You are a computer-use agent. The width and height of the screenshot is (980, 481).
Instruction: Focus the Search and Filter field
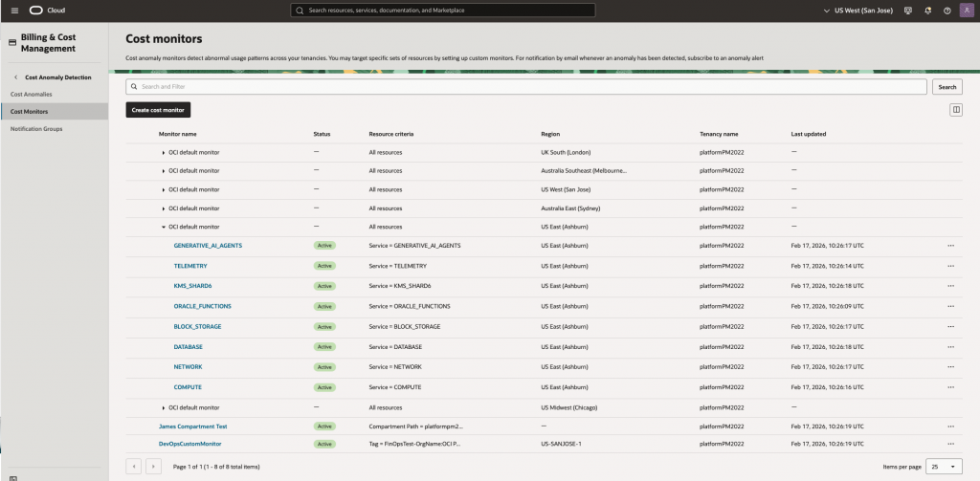click(526, 87)
